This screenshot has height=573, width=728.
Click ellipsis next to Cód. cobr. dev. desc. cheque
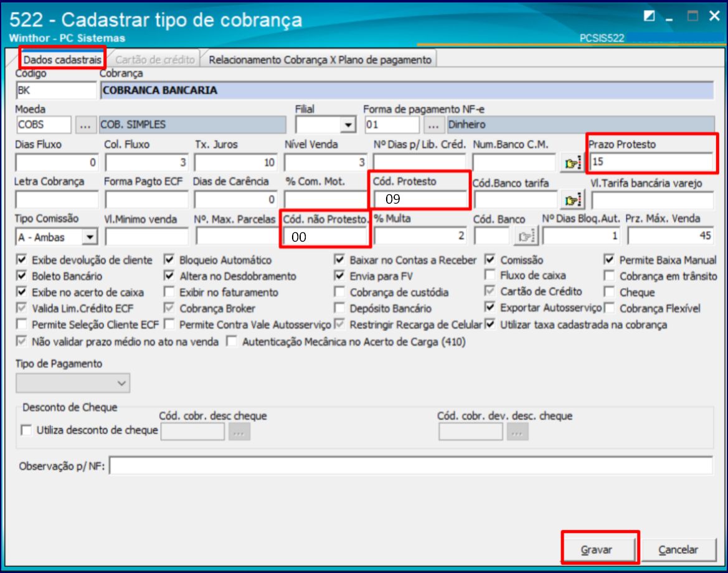[517, 432]
